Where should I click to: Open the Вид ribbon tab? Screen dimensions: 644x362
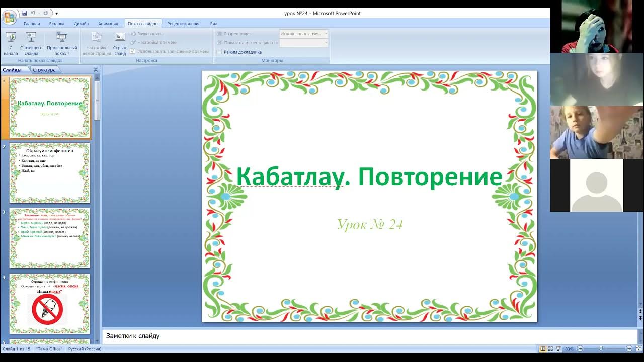click(214, 24)
